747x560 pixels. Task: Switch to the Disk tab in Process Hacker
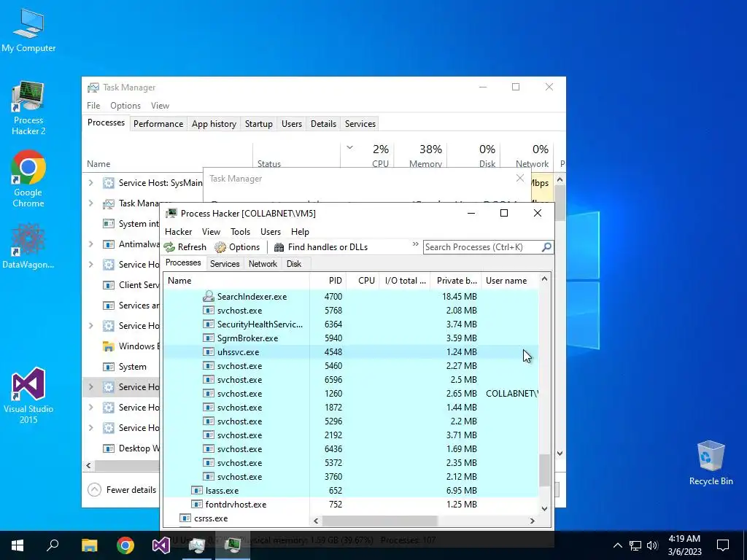(x=294, y=264)
